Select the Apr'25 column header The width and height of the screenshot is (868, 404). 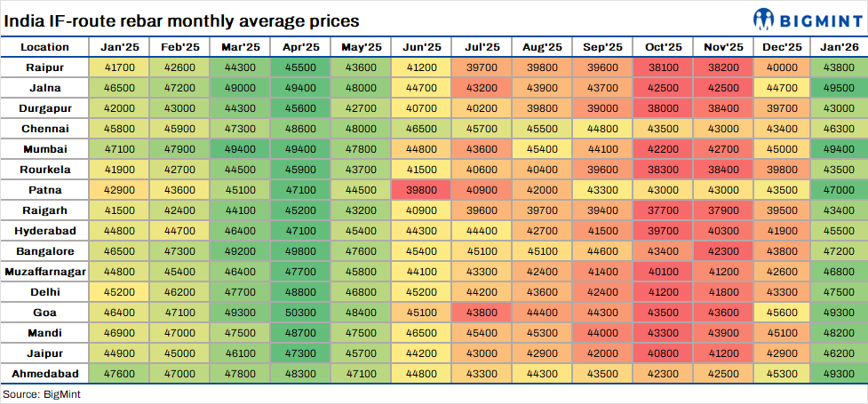click(x=300, y=46)
